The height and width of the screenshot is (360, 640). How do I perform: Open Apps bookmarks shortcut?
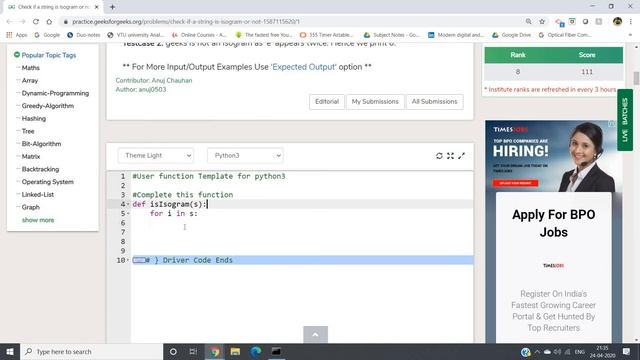pos(17,35)
